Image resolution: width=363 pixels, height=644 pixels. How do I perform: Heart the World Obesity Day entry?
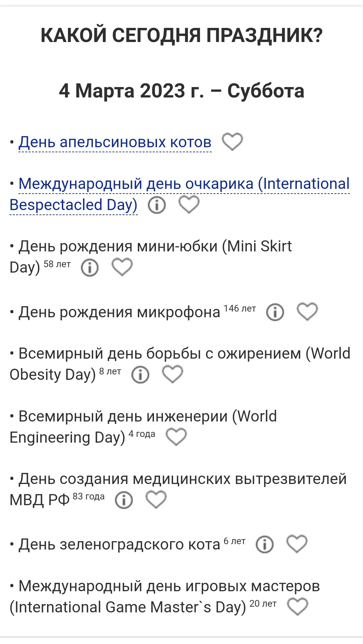click(x=172, y=374)
